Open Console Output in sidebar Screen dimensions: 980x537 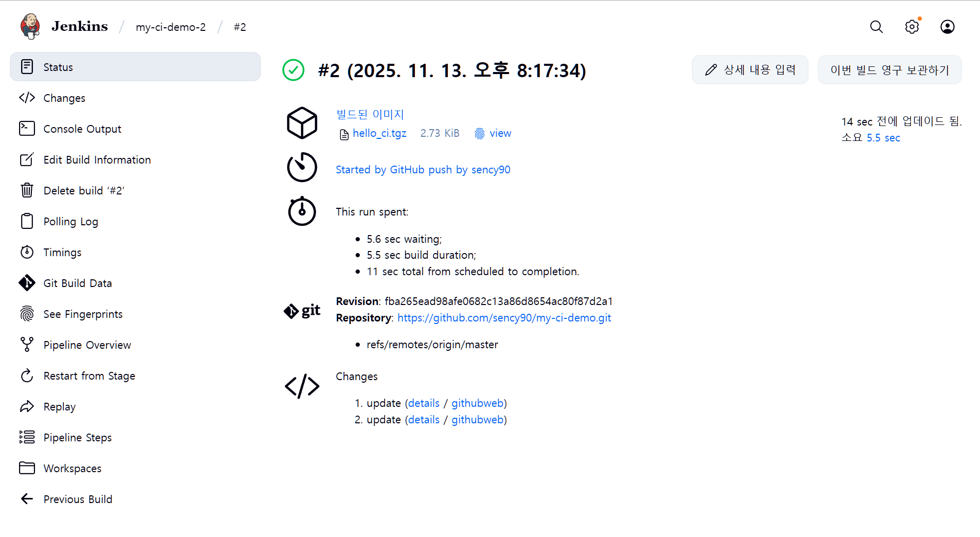82,129
